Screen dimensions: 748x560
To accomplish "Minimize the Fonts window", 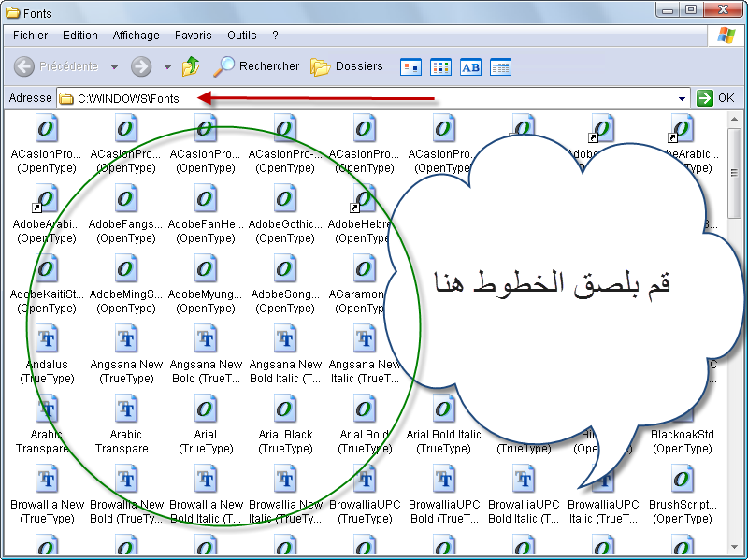I will click(668, 10).
